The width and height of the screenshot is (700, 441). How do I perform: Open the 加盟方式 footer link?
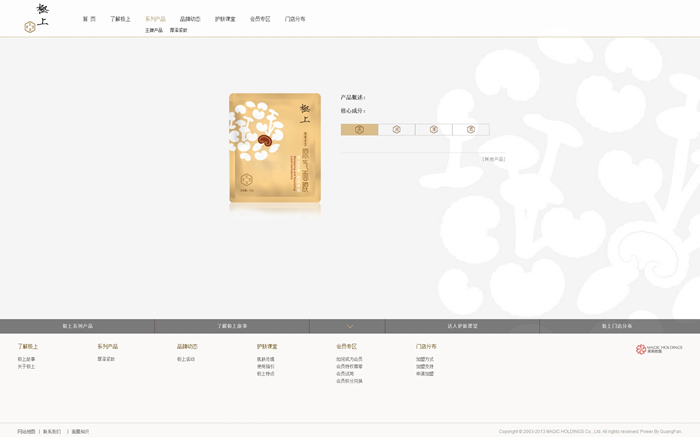(x=425, y=359)
